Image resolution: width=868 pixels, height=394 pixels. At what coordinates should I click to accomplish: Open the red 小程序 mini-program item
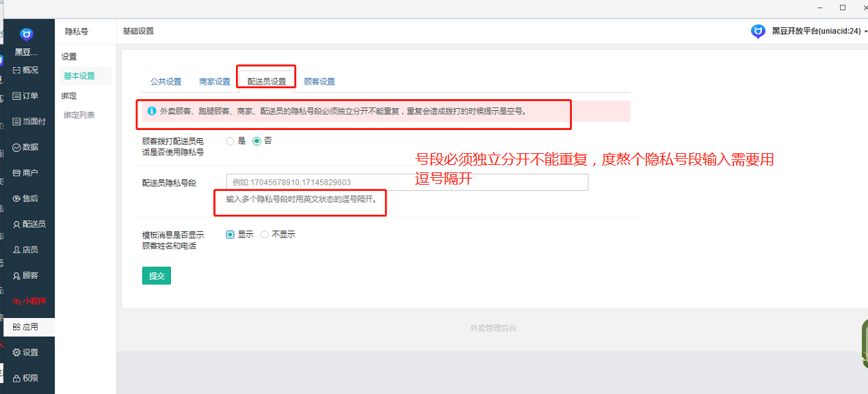coord(29,301)
